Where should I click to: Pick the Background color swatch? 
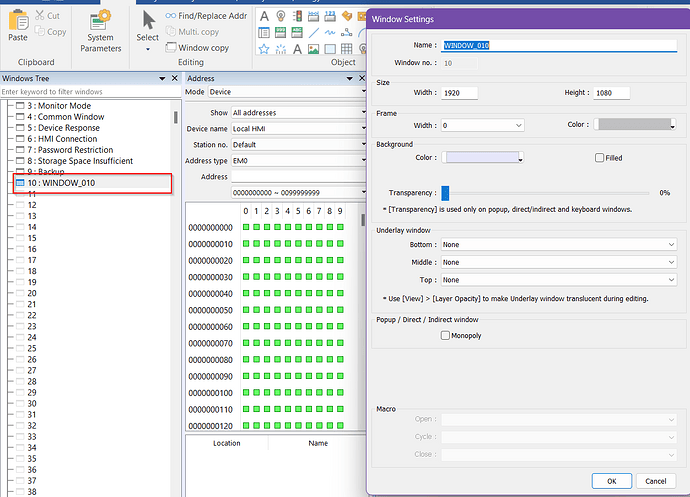tap(482, 157)
